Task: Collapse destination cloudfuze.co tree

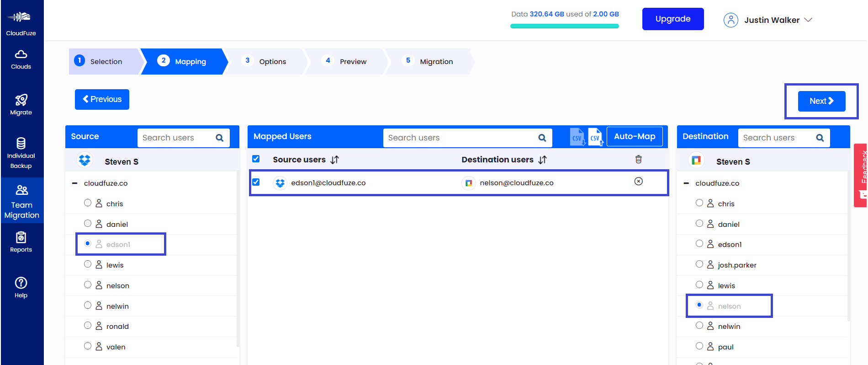Action: [x=686, y=183]
